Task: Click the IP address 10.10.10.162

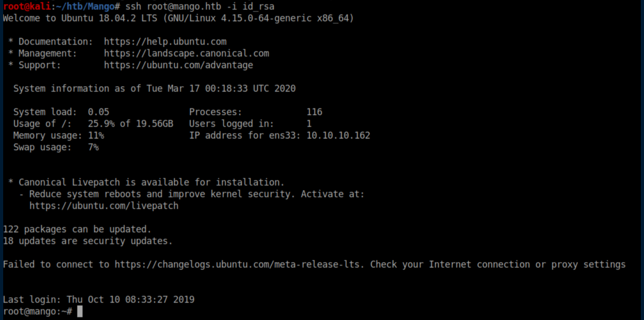Action: click(x=338, y=136)
